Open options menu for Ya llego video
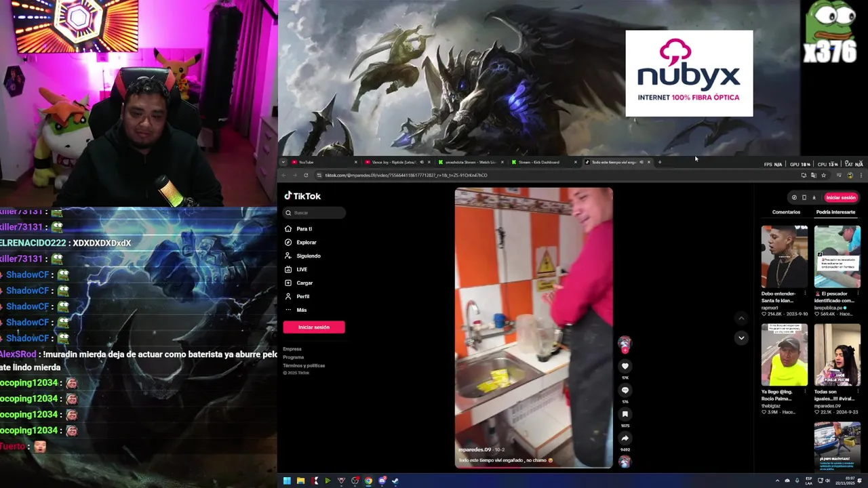868x488 pixels. tap(805, 392)
